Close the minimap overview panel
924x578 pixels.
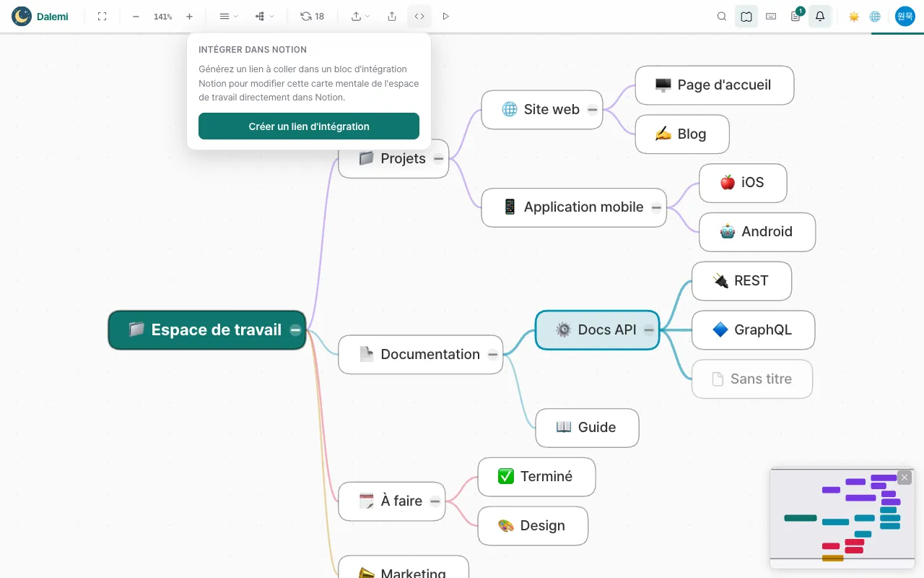click(x=905, y=478)
